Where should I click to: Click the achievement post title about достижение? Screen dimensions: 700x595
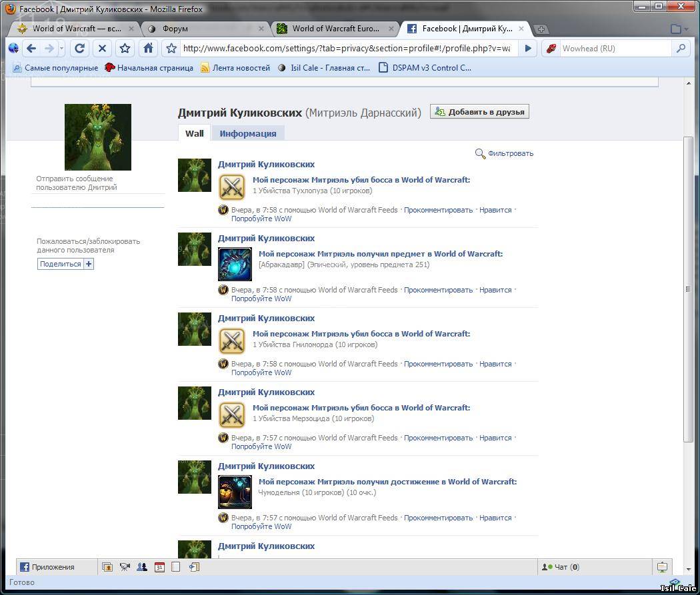click(x=387, y=482)
